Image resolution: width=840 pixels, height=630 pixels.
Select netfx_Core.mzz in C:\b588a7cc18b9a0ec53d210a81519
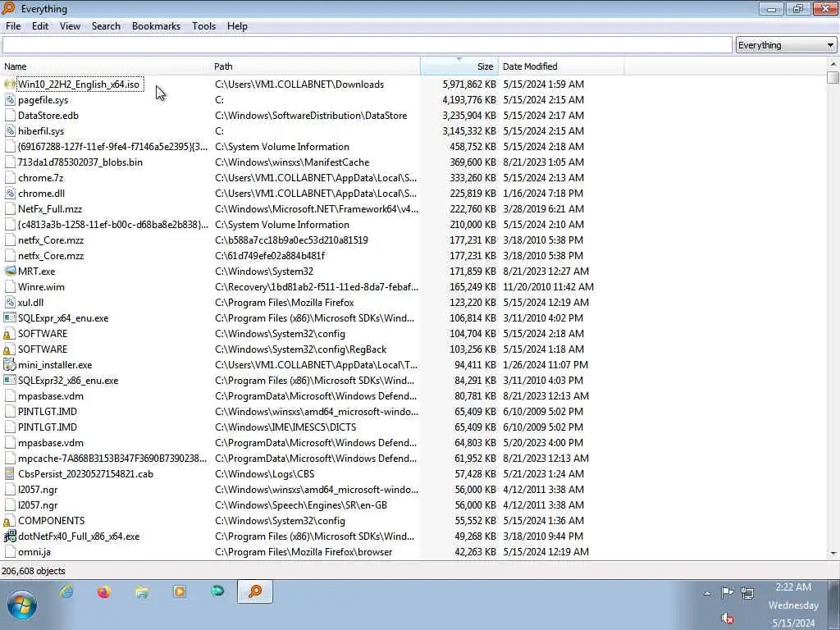pos(51,240)
